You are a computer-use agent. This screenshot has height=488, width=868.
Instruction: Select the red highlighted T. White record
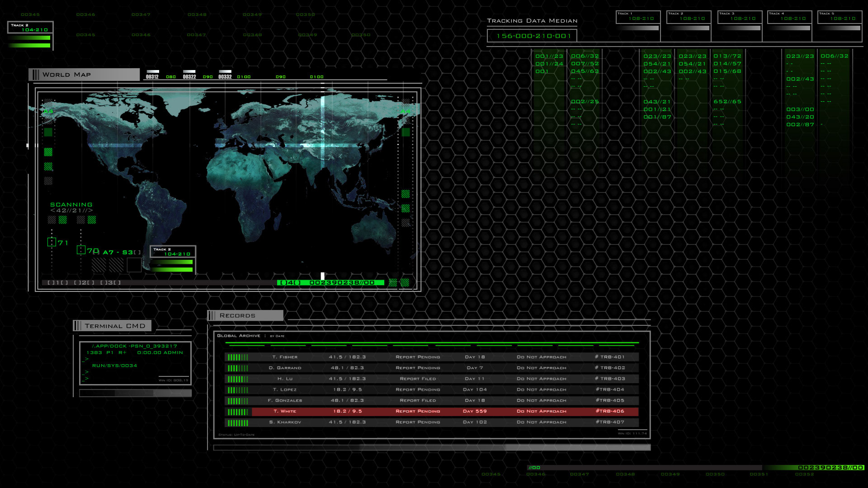pyautogui.click(x=445, y=412)
